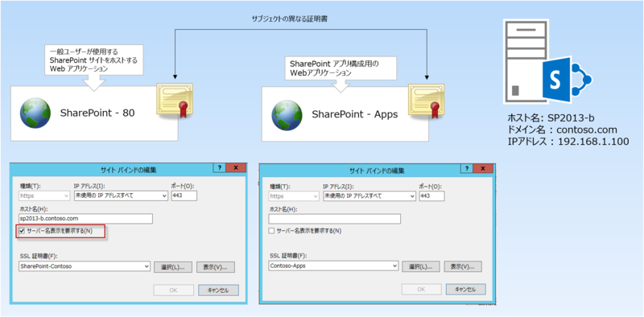Click the certificate icon on SharePoint - Apps box
The width and height of the screenshot is (644, 317).
click(x=426, y=101)
